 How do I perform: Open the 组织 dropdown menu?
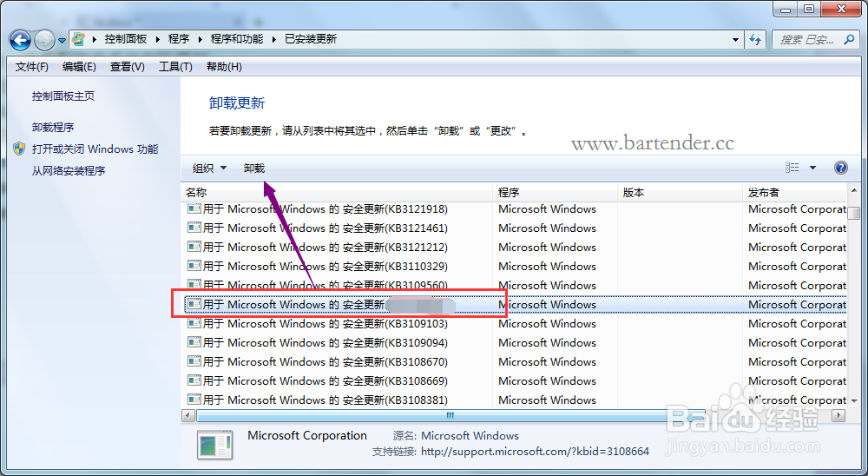(x=209, y=168)
